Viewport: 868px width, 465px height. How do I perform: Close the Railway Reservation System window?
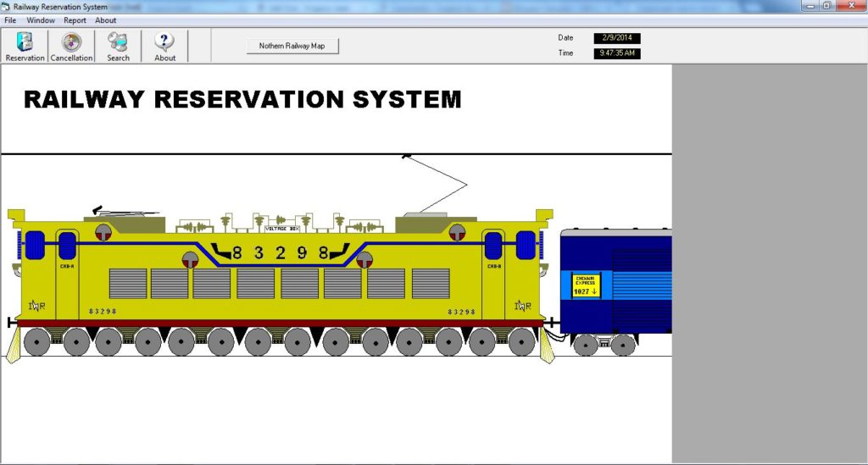pos(851,6)
